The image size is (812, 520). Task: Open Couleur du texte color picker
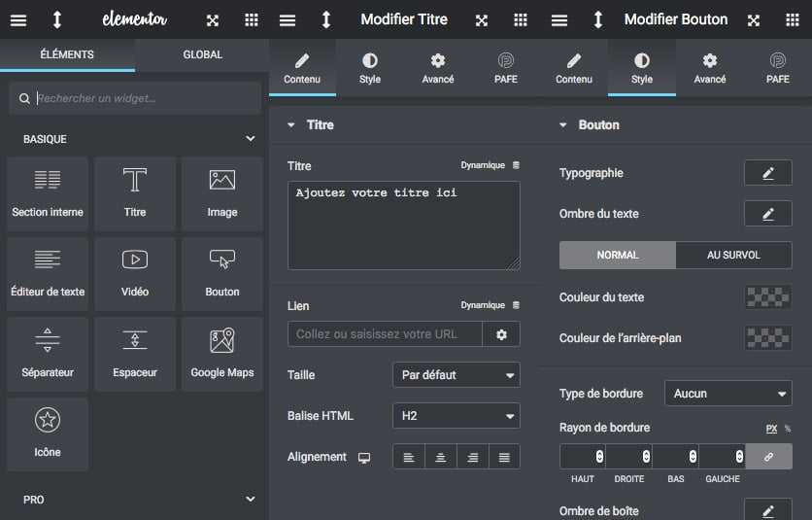[768, 297]
